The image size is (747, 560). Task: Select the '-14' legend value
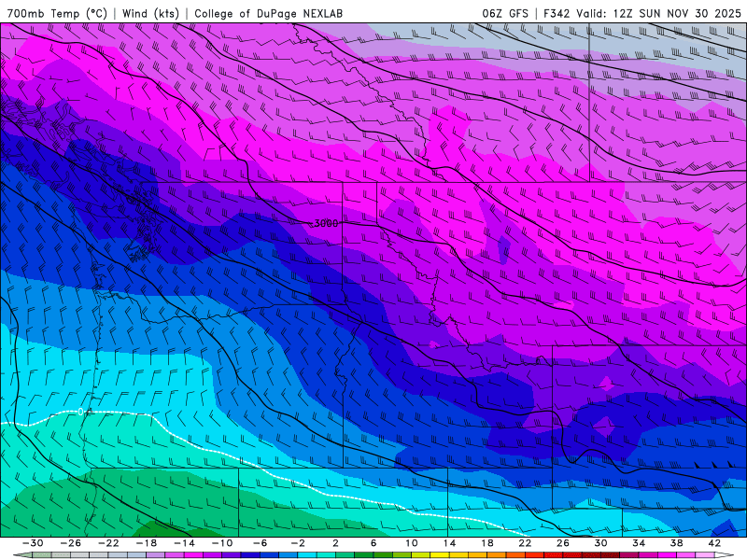[184, 543]
